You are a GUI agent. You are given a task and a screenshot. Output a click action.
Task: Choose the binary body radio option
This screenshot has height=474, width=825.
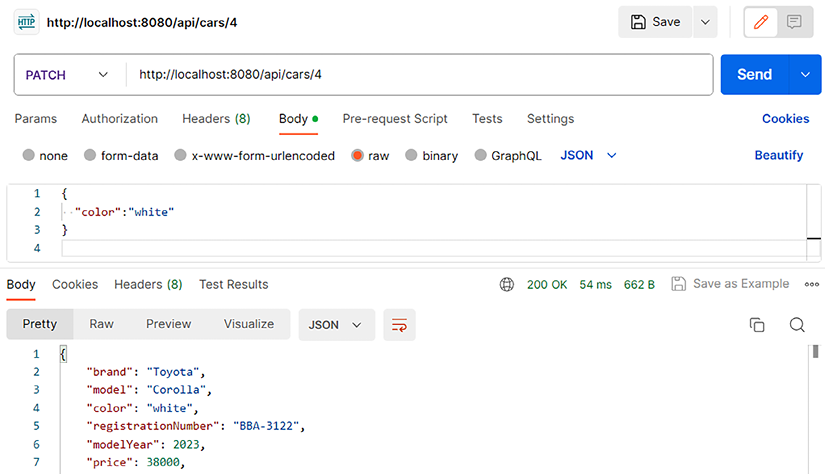(x=412, y=156)
